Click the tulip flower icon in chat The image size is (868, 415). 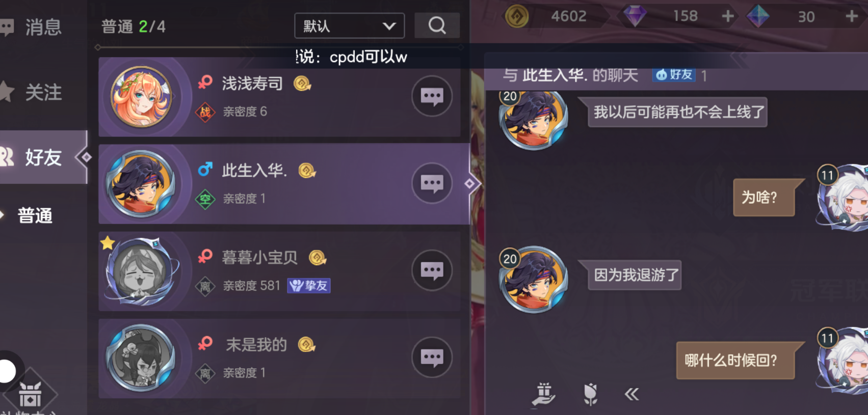590,394
